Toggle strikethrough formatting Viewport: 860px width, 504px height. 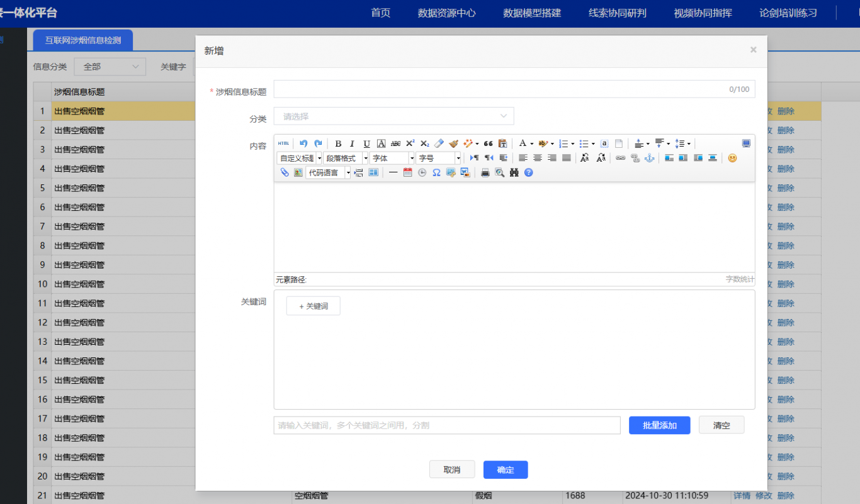click(x=395, y=143)
